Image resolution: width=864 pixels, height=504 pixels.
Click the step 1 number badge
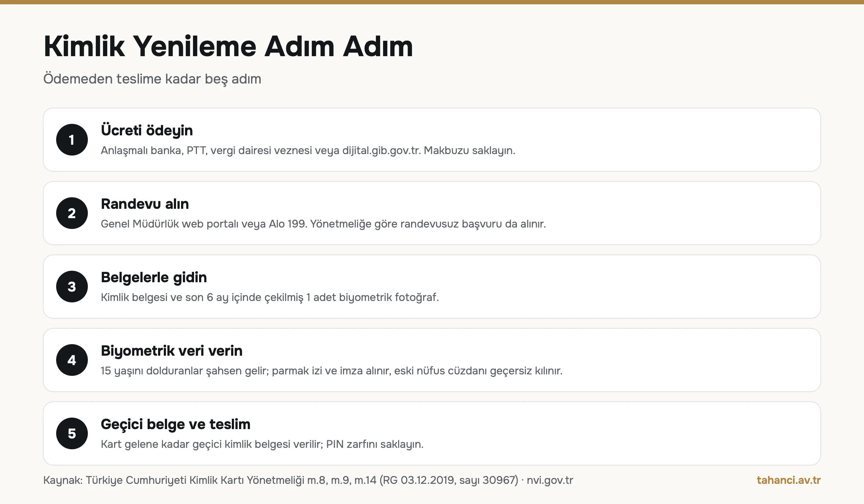pyautogui.click(x=72, y=140)
